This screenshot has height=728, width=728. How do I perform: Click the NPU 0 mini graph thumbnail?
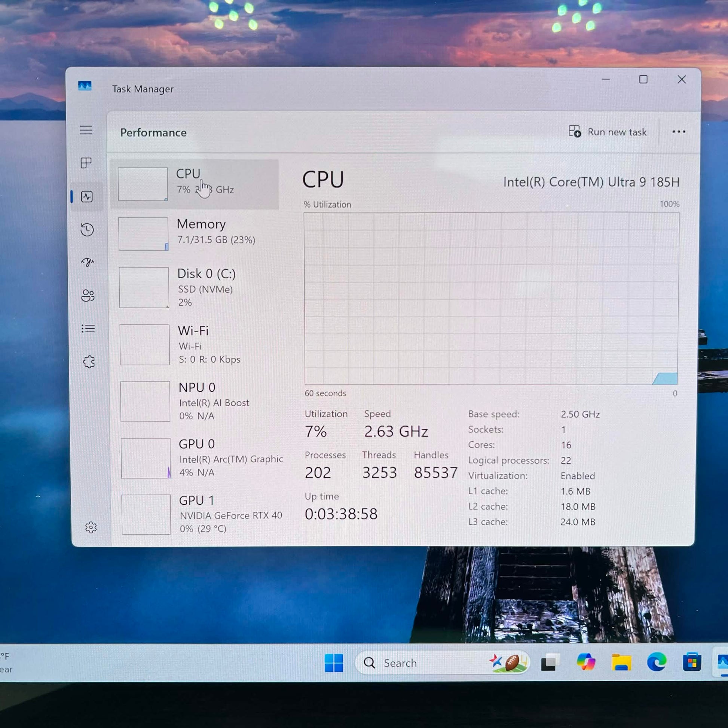145,401
